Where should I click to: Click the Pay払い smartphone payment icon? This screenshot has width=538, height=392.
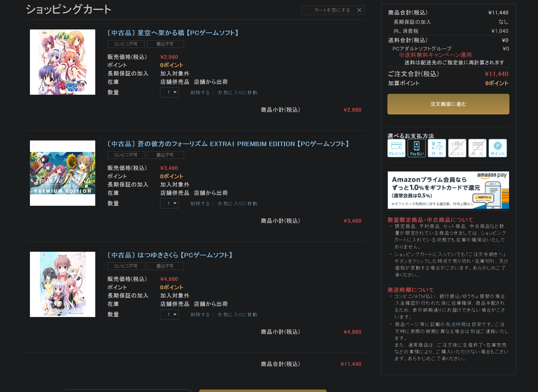417,148
